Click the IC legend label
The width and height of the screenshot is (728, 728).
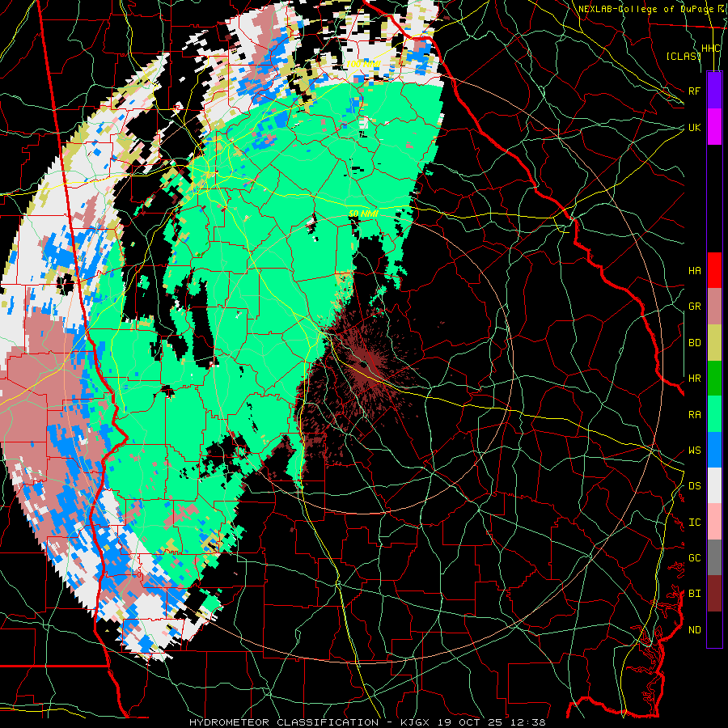point(695,523)
